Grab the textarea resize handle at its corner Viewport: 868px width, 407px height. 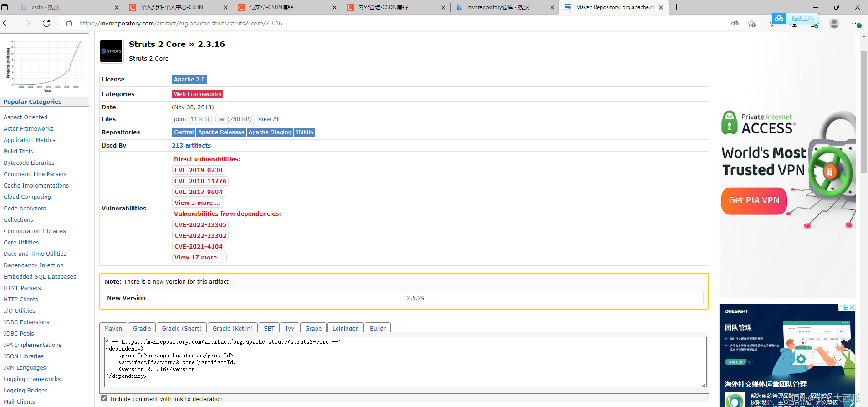coord(704,385)
